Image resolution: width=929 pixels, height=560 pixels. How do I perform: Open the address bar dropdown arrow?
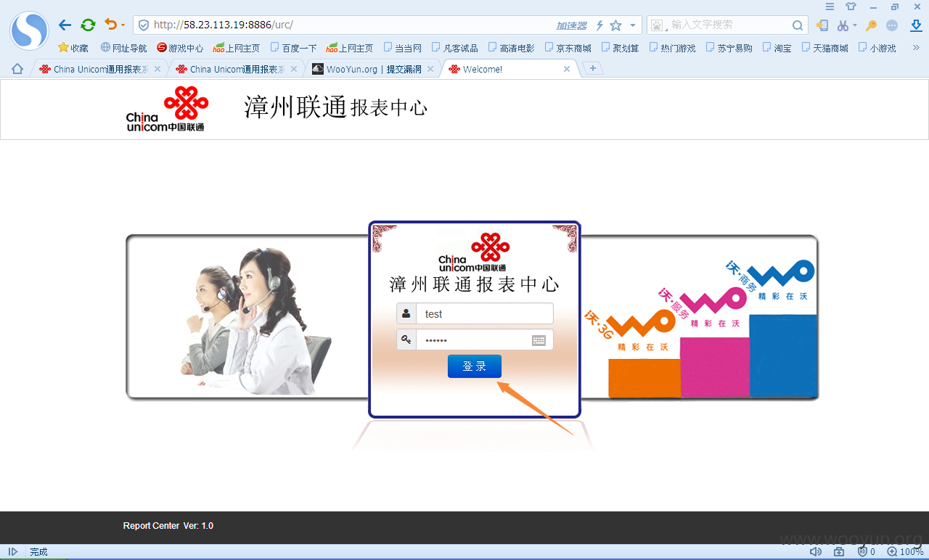point(633,25)
